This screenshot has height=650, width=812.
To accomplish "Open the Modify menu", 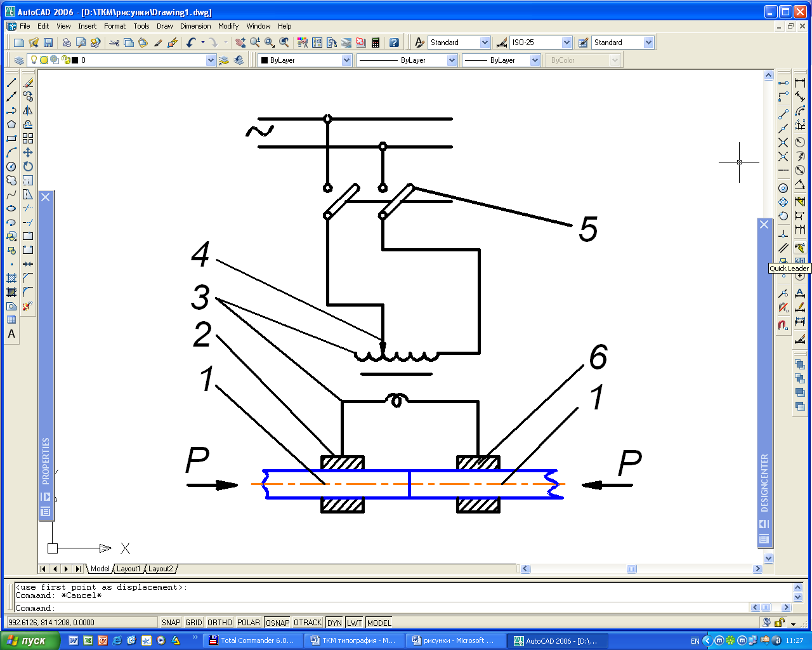I will click(x=228, y=26).
